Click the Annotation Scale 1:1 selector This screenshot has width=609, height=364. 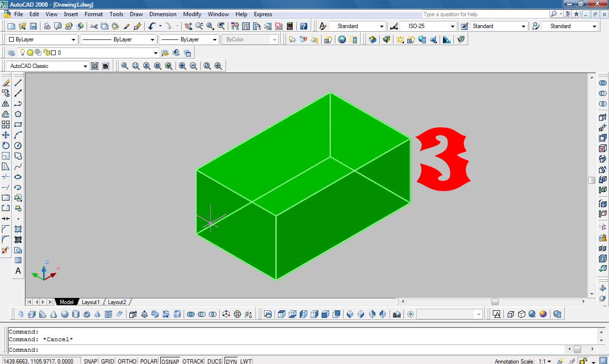pos(544,361)
